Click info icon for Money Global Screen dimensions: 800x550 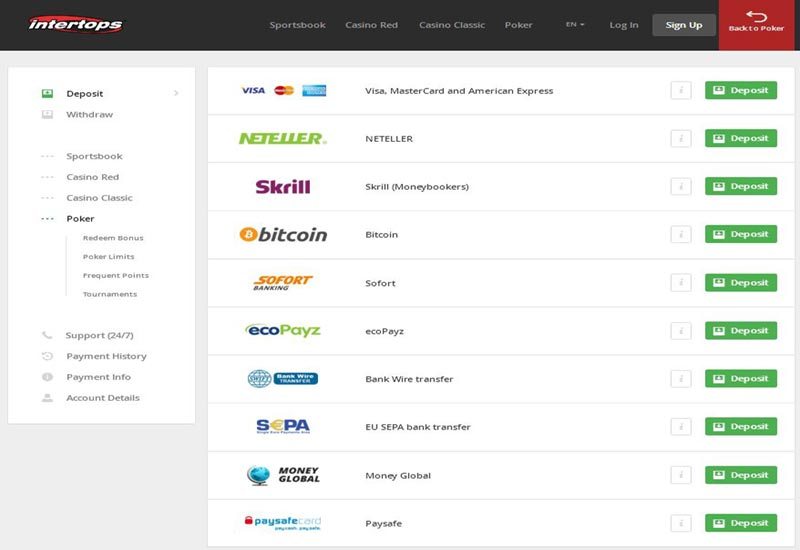tap(681, 476)
